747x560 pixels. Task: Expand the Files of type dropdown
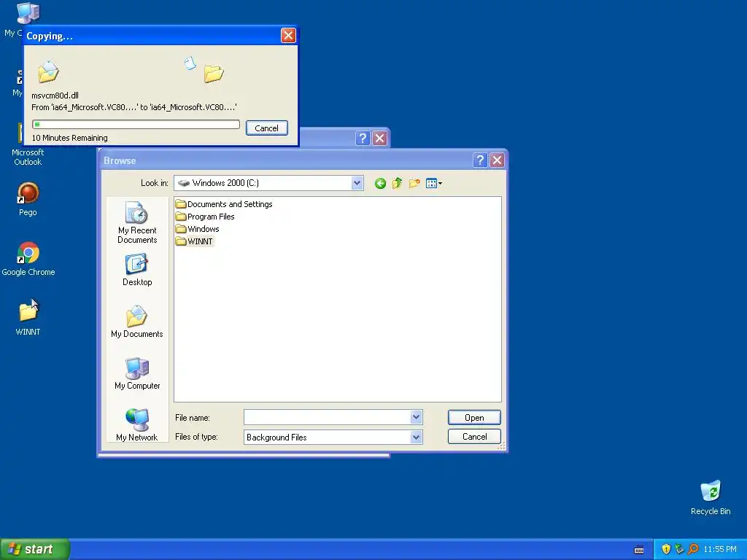click(x=416, y=437)
